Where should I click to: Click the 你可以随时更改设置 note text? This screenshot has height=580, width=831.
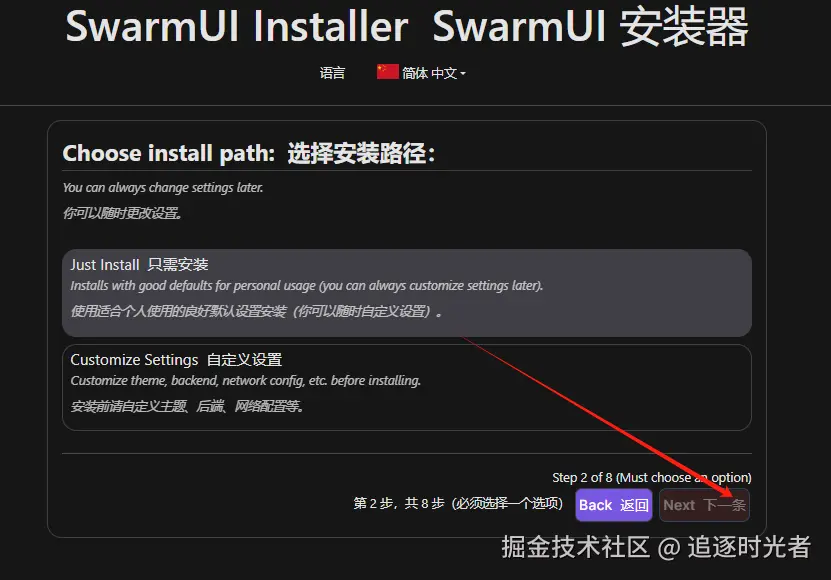122,213
